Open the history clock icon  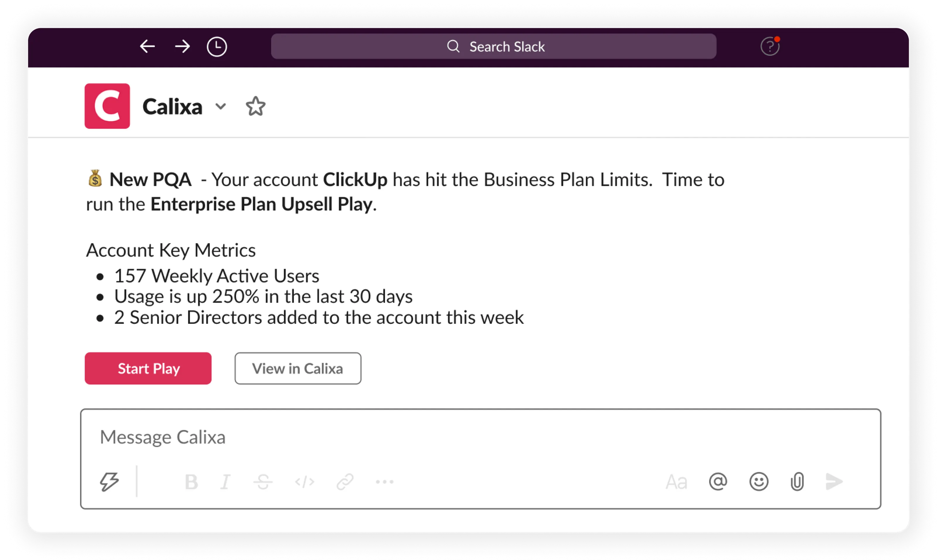click(217, 47)
